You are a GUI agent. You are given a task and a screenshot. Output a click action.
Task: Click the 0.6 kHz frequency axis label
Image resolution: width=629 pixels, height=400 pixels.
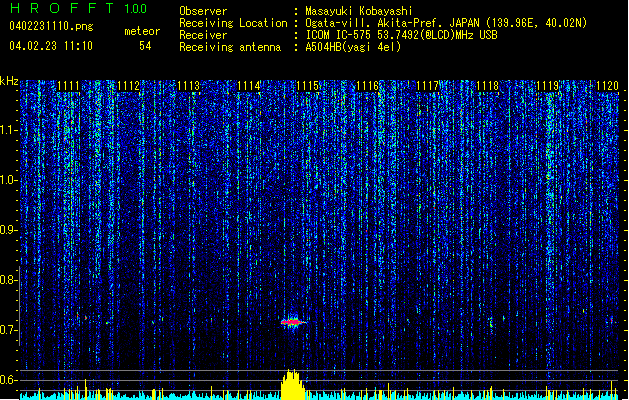9,380
